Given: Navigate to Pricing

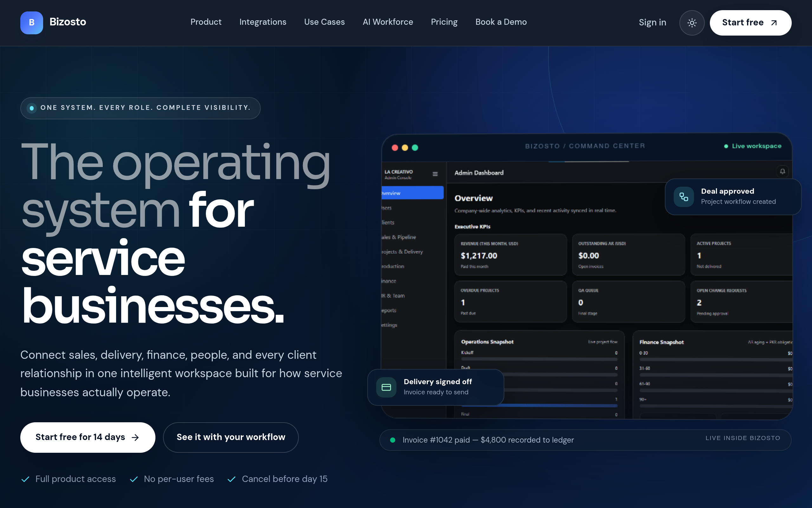Looking at the screenshot, I should (444, 22).
